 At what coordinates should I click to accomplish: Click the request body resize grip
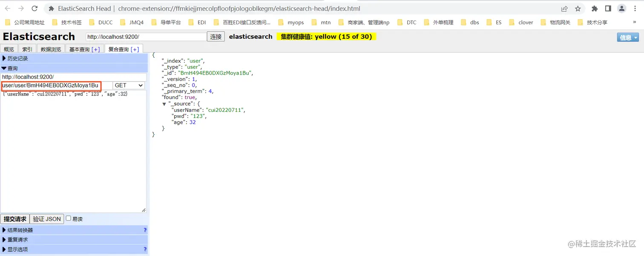click(x=144, y=209)
